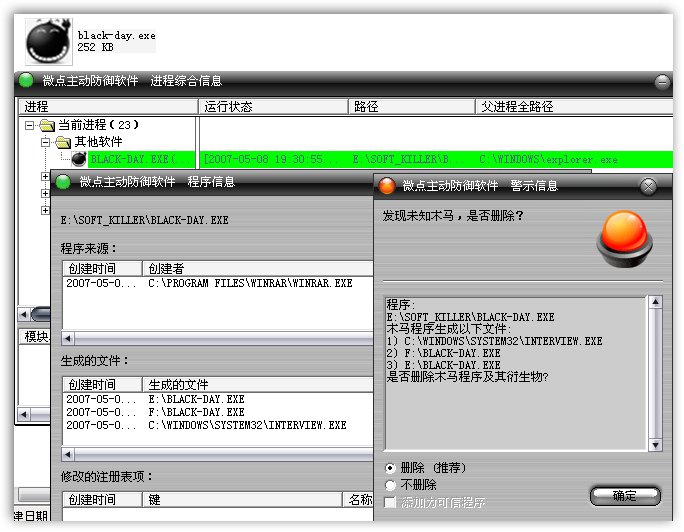Click the 名称 column header in registry list
This screenshot has height=532, width=684.
[358, 499]
